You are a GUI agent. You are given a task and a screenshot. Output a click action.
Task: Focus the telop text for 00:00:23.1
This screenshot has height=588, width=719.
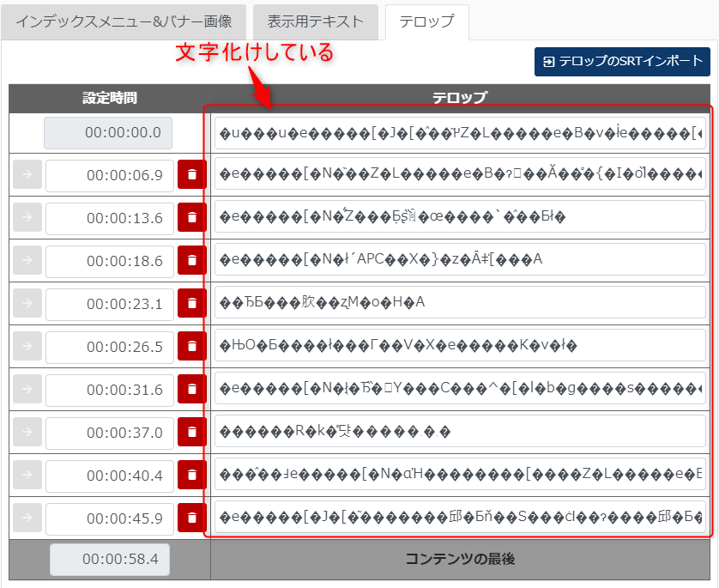pyautogui.click(x=460, y=303)
